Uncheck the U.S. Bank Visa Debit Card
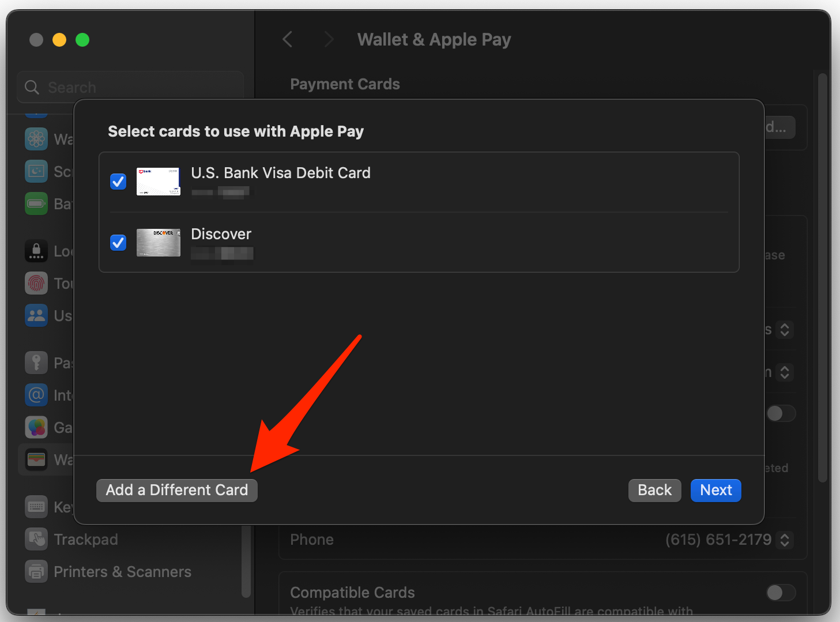The height and width of the screenshot is (622, 840). (118, 182)
